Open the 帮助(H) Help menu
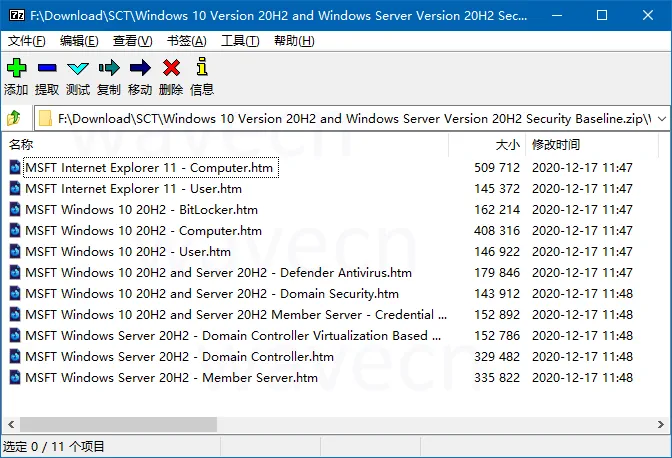672x458 pixels. pos(294,41)
